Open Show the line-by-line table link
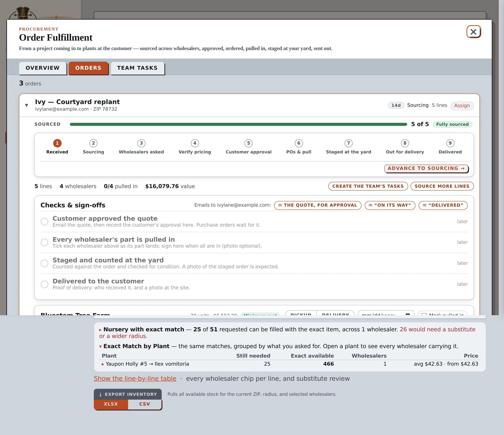Screen dimensions: 504x435 [135, 379]
